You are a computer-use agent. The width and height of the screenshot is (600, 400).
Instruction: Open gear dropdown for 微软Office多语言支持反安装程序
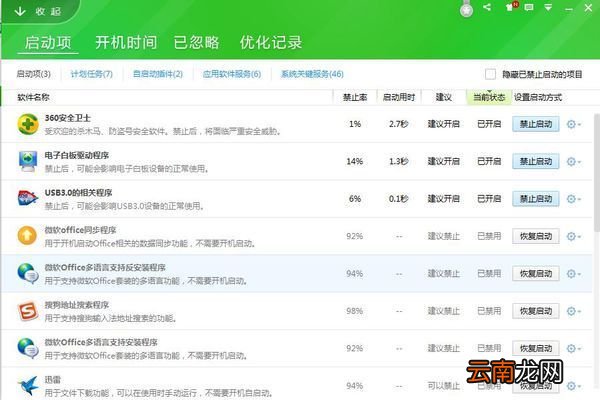[573, 274]
